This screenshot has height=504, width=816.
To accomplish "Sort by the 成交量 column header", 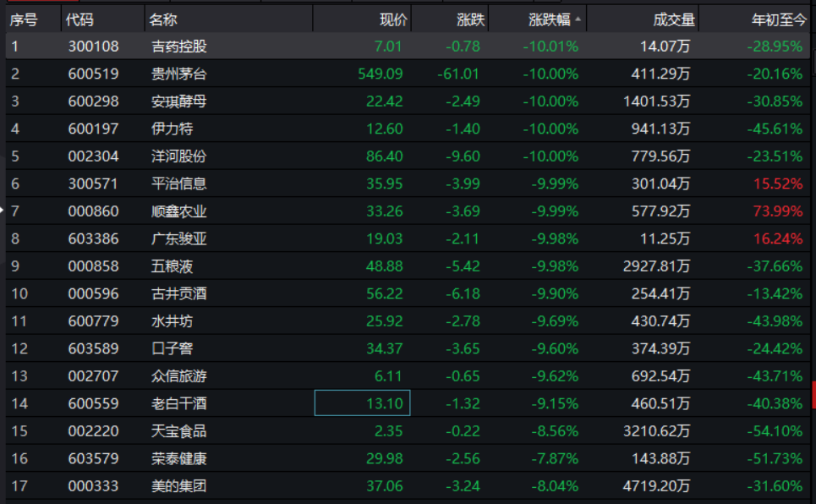I will pyautogui.click(x=674, y=19).
